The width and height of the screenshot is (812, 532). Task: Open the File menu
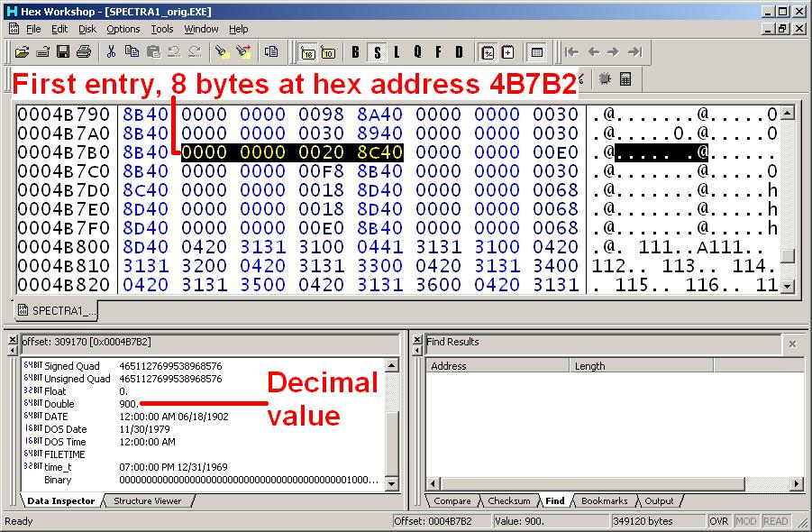point(33,29)
